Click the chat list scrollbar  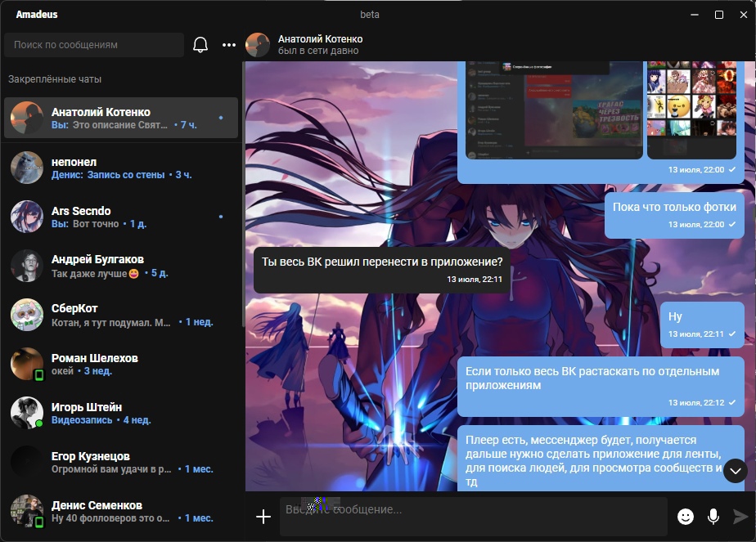(243, 195)
